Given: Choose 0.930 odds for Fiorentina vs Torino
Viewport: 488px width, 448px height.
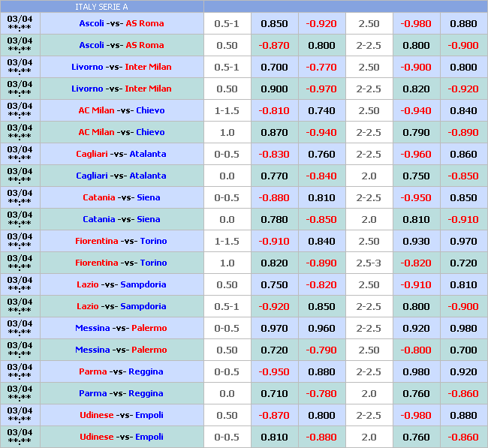Looking at the screenshot, I should [x=416, y=241].
